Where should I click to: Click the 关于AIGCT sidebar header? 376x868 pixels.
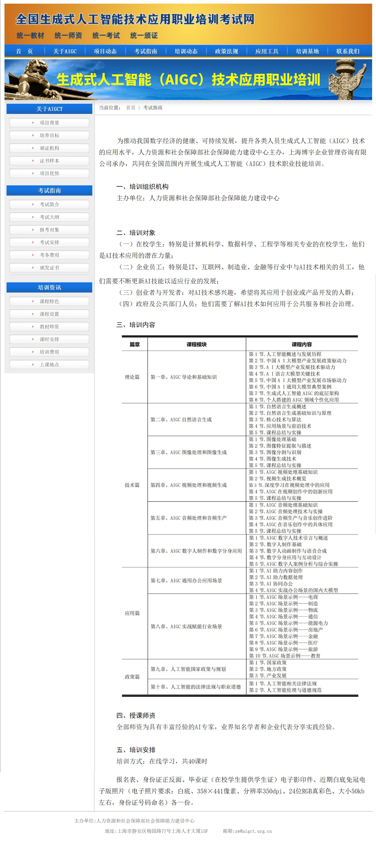[x=49, y=109]
